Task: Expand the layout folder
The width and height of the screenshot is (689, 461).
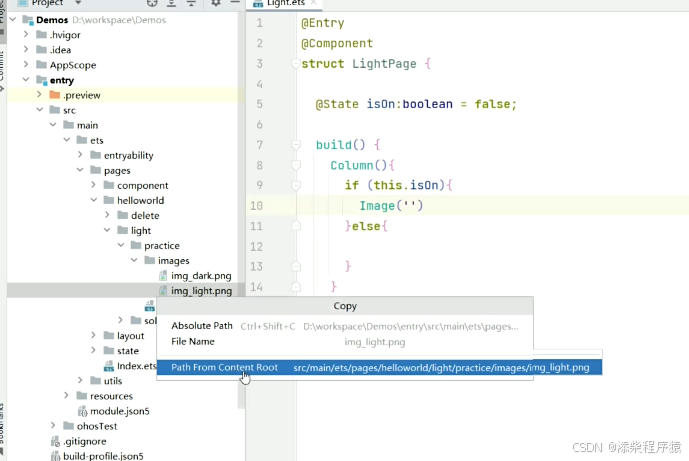Action: pos(93,335)
